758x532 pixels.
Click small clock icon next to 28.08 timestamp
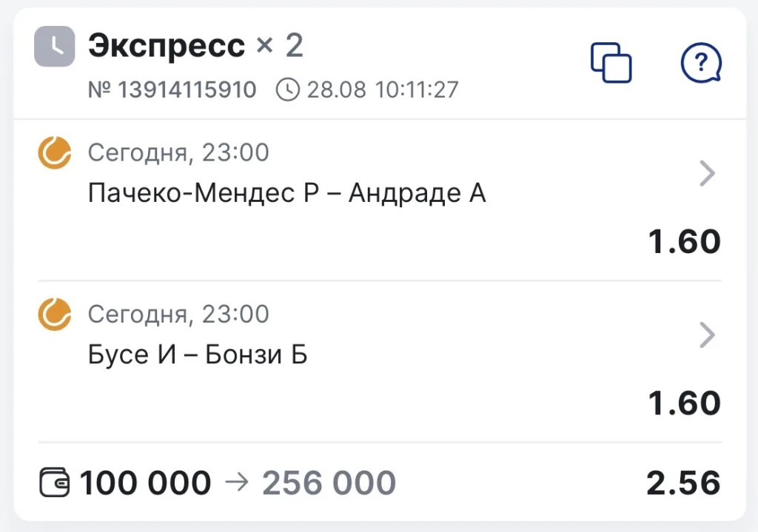(288, 90)
